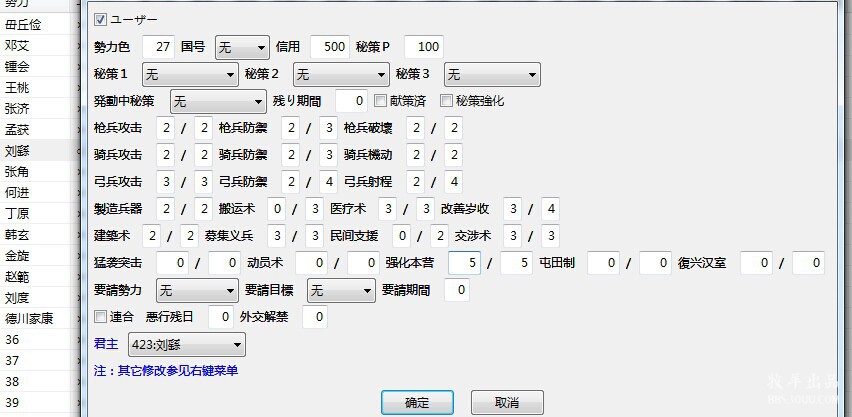The height and width of the screenshot is (417, 852).
Task: Toggle the 連合 checkbox
Action: (x=100, y=317)
